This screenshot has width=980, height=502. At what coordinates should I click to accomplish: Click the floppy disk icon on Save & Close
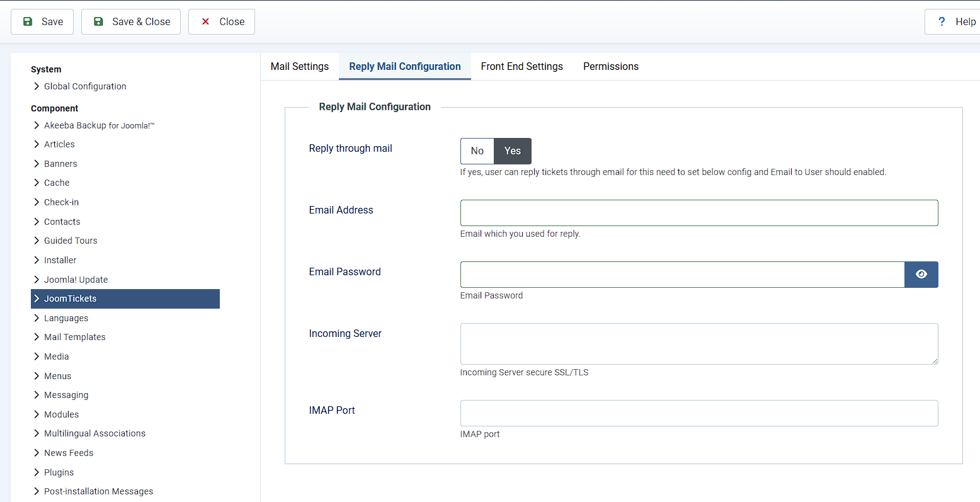(x=98, y=21)
